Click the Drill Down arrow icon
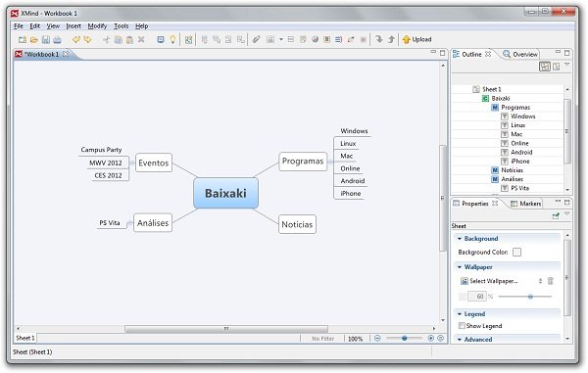 [379, 39]
